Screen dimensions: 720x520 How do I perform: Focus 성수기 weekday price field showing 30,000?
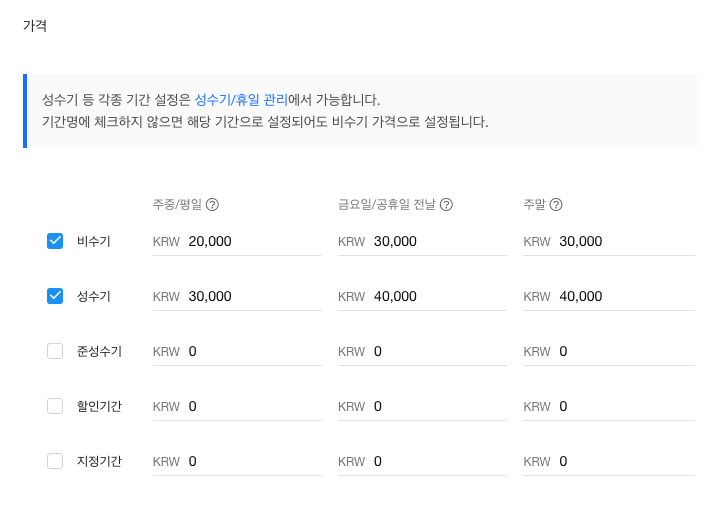click(x=250, y=296)
